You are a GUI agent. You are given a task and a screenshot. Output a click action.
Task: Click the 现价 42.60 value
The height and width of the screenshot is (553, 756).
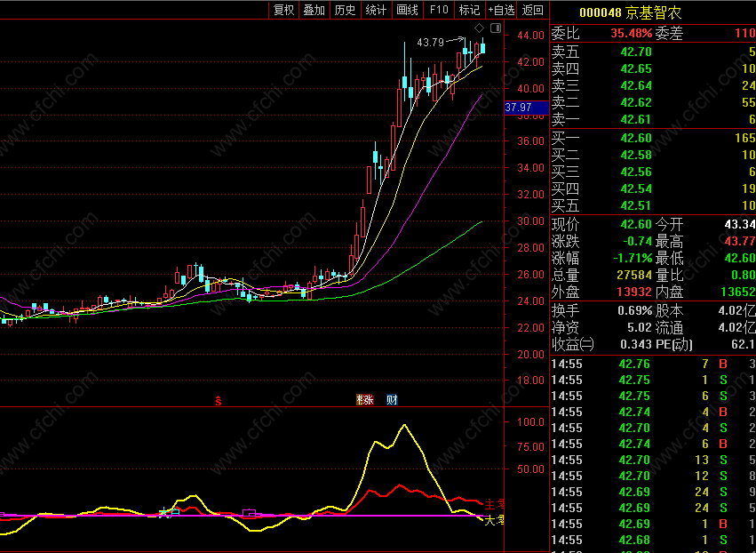click(636, 224)
